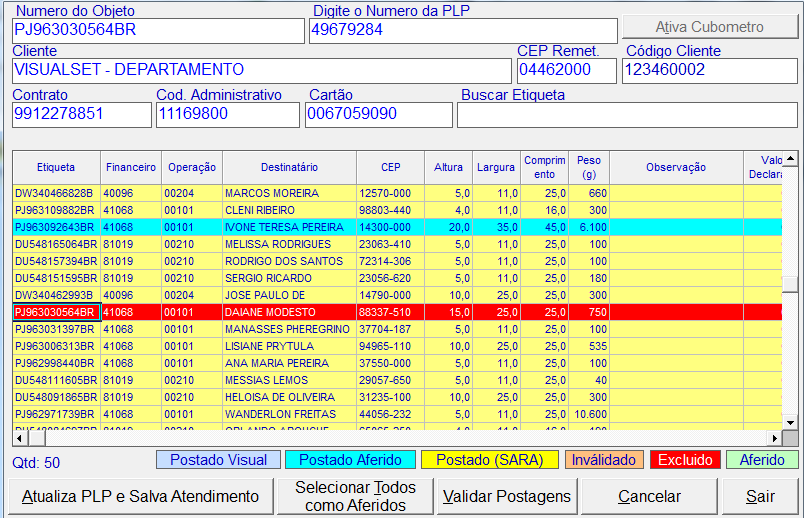This screenshot has width=804, height=518.
Task: Click the CEP Remet. field
Action: [567, 71]
